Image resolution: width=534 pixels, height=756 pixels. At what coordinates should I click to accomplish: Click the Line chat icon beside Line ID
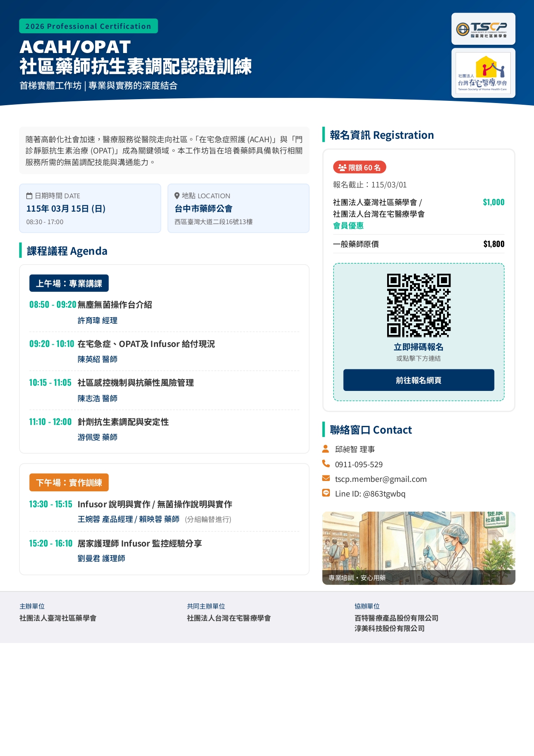tap(326, 493)
